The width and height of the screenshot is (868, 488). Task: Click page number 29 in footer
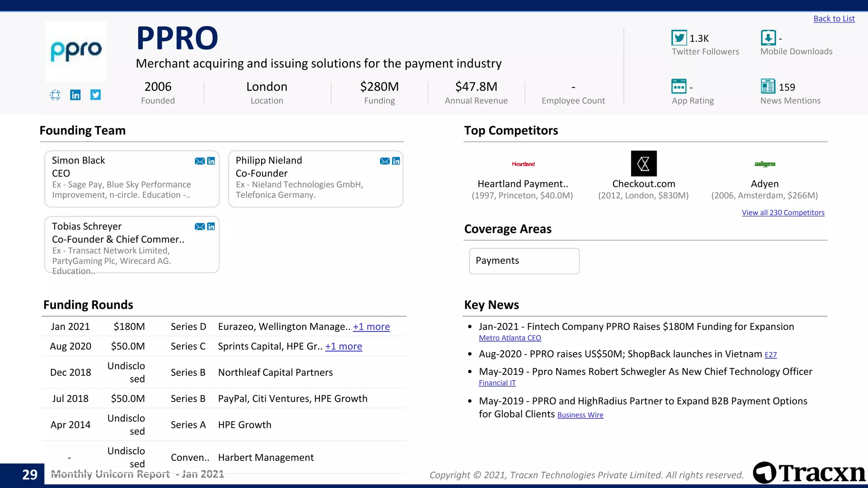coord(30,475)
